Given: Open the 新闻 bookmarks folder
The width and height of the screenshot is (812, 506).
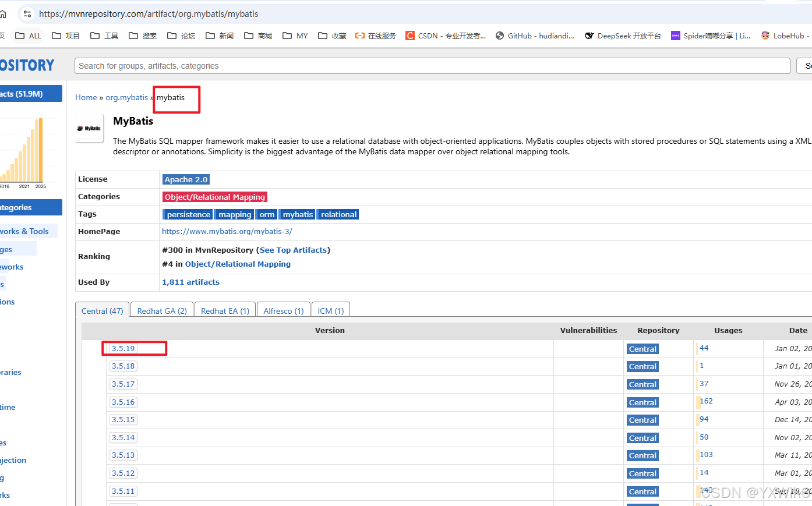Looking at the screenshot, I should click(220, 36).
